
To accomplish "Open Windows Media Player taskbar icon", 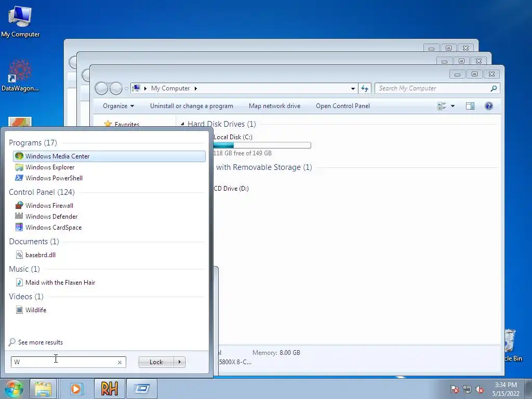I will pos(76,389).
